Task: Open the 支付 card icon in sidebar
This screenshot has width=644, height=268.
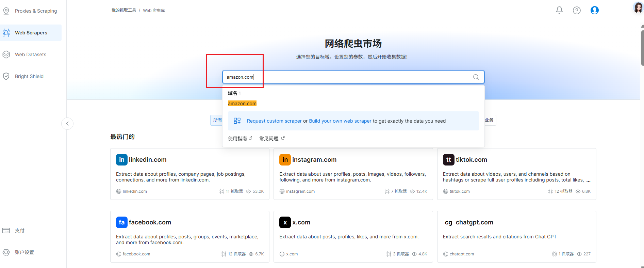Action: tap(6, 231)
